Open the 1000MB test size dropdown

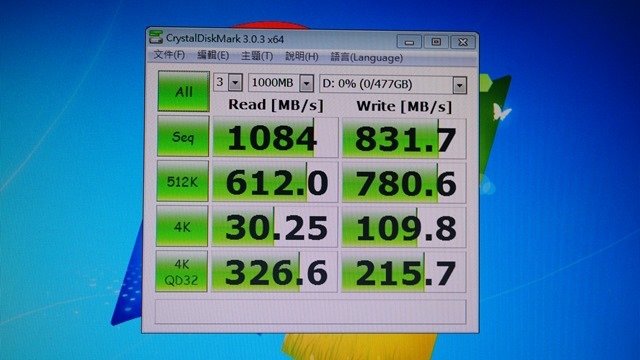pyautogui.click(x=281, y=83)
